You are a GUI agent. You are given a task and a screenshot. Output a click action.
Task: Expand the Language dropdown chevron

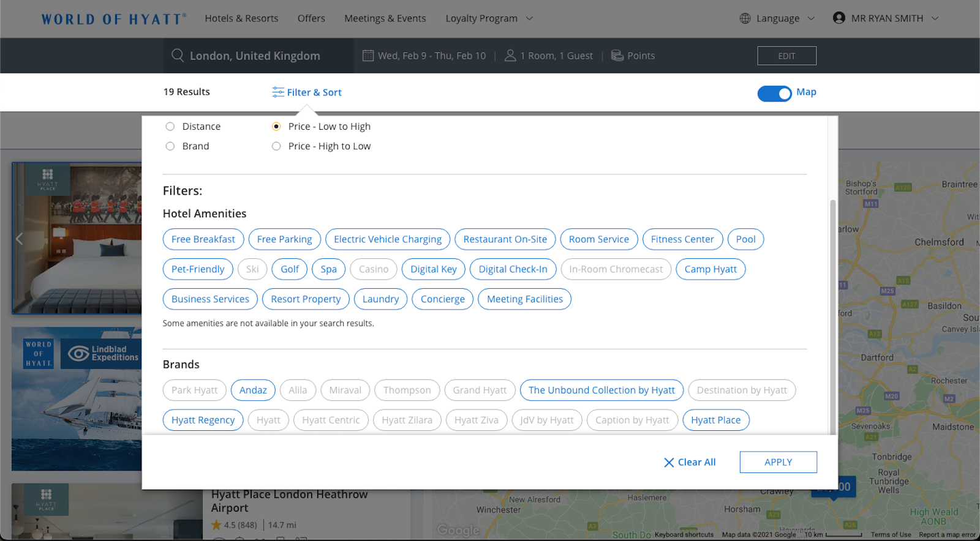(x=811, y=18)
